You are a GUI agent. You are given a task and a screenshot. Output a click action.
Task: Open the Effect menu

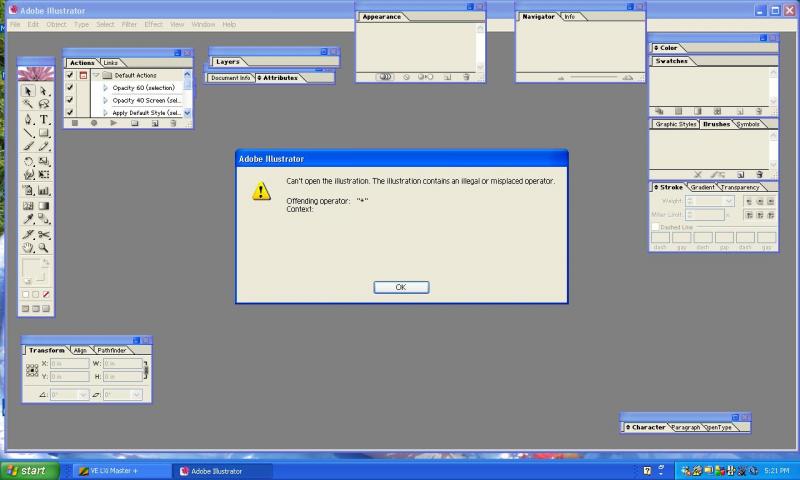click(153, 24)
